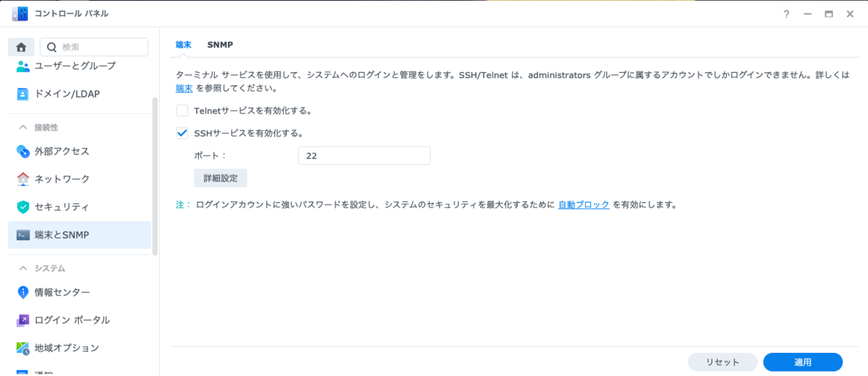Open ログイン ポータル page
This screenshot has height=376, width=868.
80,320
